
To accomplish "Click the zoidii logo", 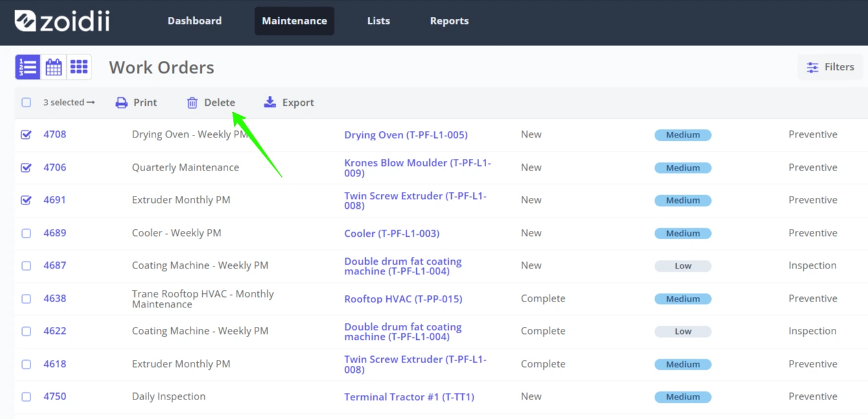I will pyautogui.click(x=62, y=21).
